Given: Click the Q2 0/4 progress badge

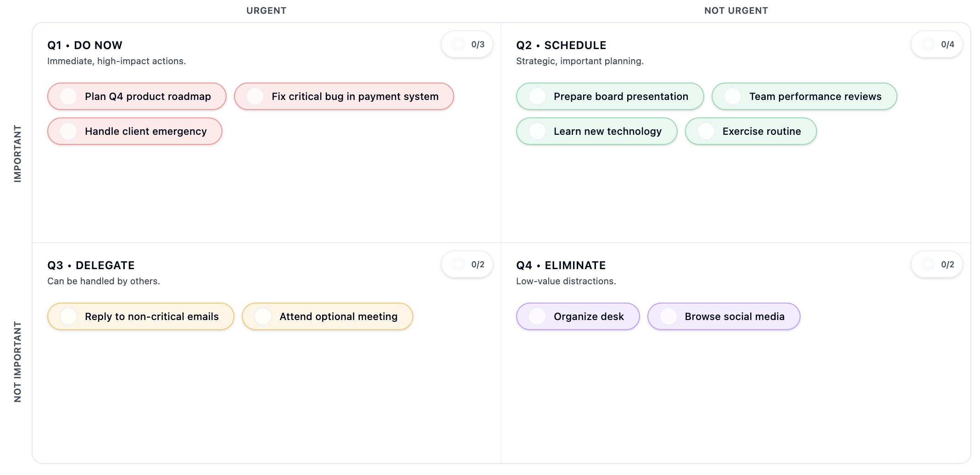Looking at the screenshot, I should click(x=936, y=44).
